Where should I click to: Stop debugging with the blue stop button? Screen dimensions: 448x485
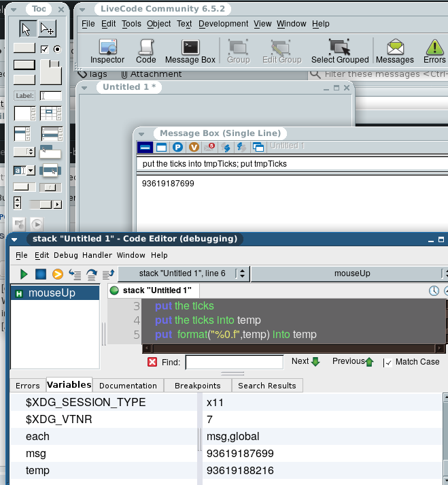coord(41,274)
